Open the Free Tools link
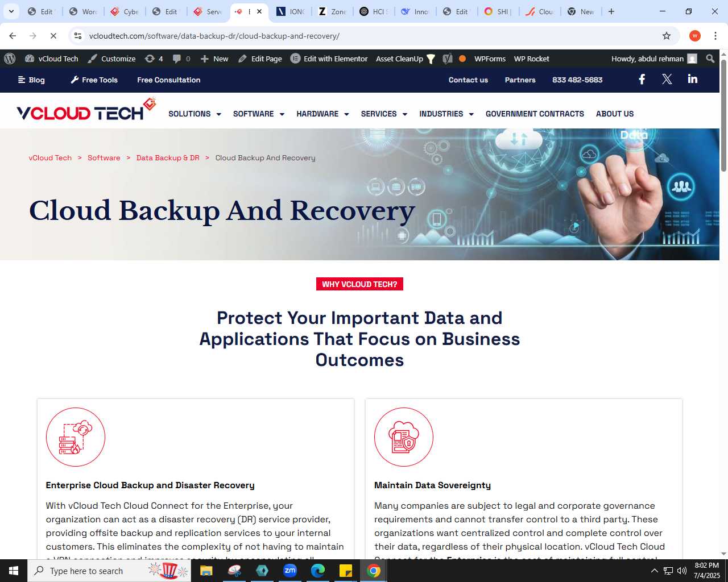728x582 pixels. 94,80
